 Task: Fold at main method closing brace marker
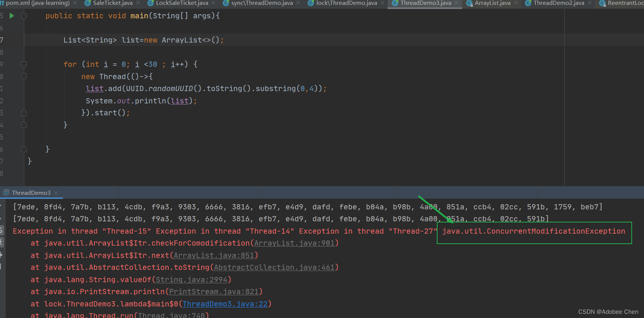(24, 149)
